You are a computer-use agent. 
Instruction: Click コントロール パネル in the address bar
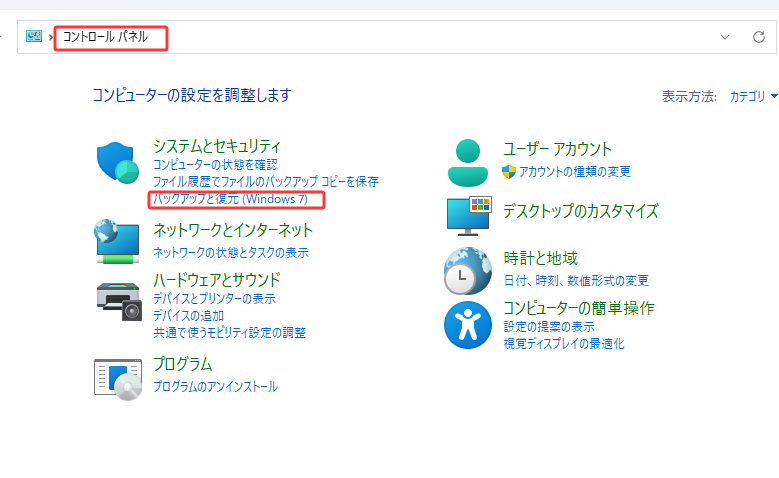[105, 37]
